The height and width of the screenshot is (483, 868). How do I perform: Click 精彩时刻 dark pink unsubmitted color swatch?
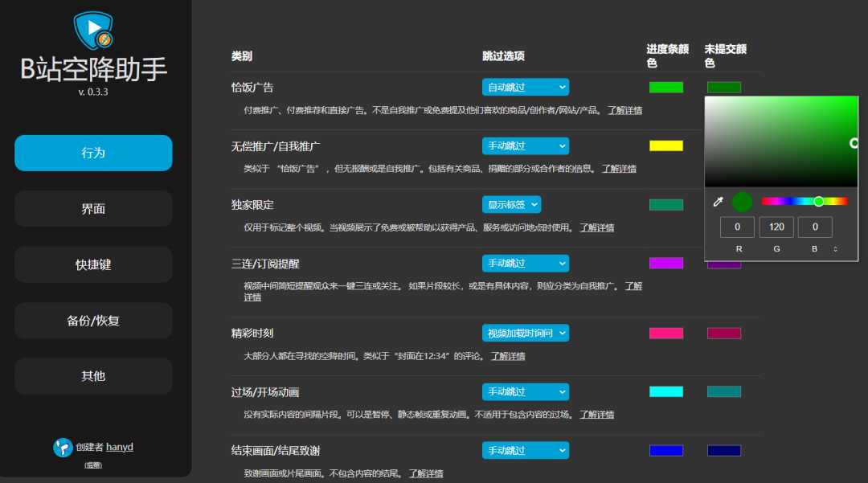(x=723, y=333)
